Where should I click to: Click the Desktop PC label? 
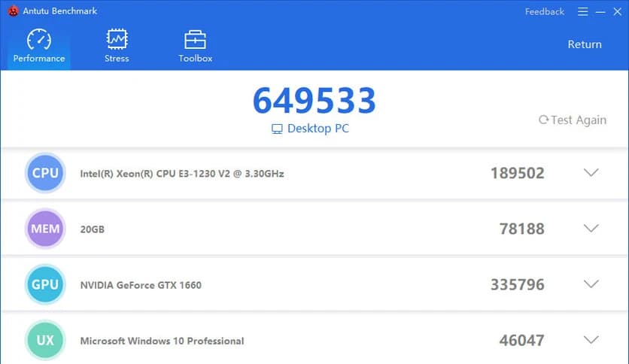310,129
